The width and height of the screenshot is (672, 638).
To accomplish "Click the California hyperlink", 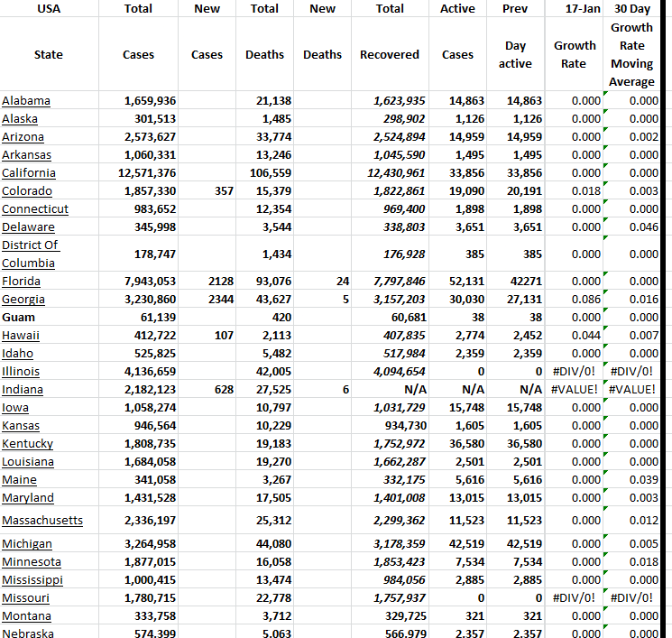I will (29, 172).
